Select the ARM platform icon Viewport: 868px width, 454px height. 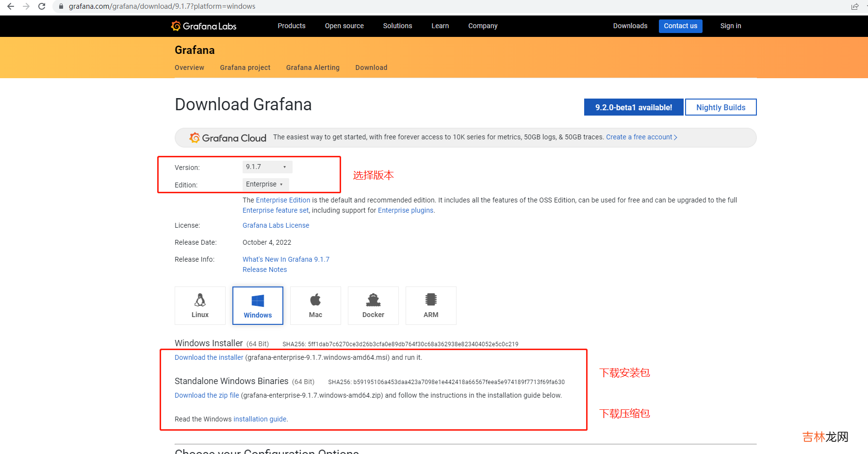(431, 305)
